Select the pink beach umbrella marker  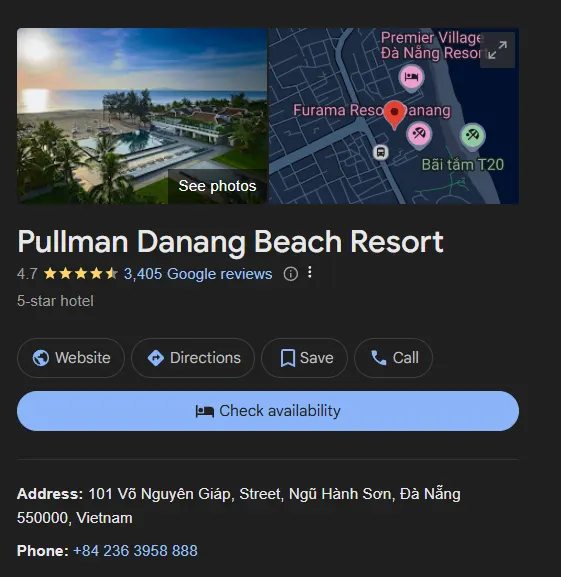point(419,135)
